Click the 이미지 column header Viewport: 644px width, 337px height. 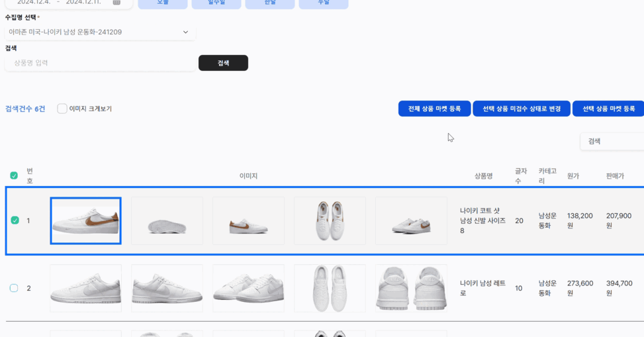pyautogui.click(x=248, y=176)
